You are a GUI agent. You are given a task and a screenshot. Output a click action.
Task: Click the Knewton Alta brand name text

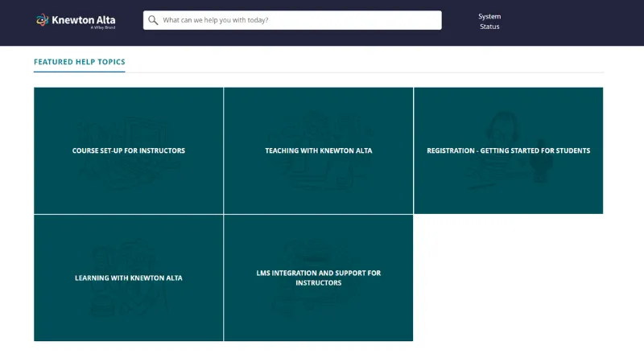pos(83,19)
